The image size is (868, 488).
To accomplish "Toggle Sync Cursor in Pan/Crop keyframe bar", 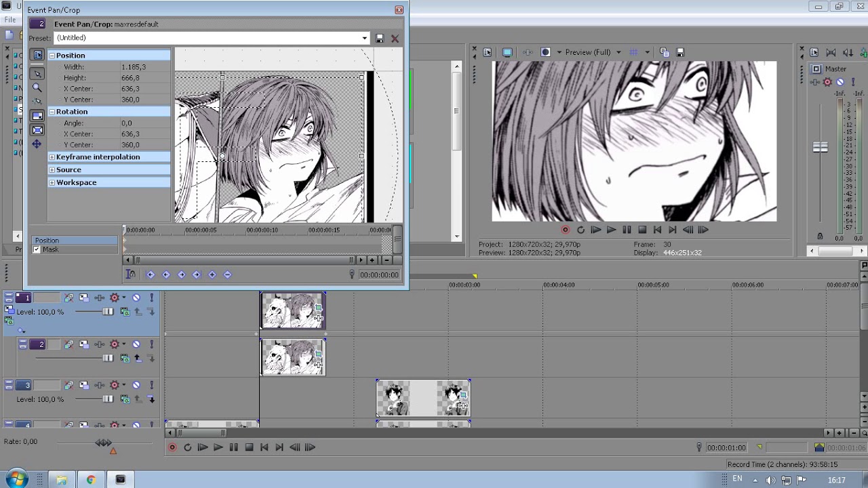I will (131, 274).
